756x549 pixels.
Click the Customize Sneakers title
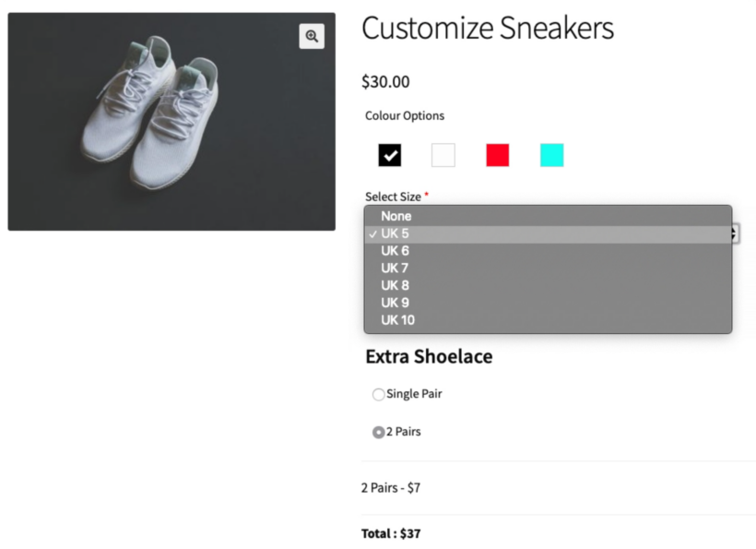tap(488, 29)
